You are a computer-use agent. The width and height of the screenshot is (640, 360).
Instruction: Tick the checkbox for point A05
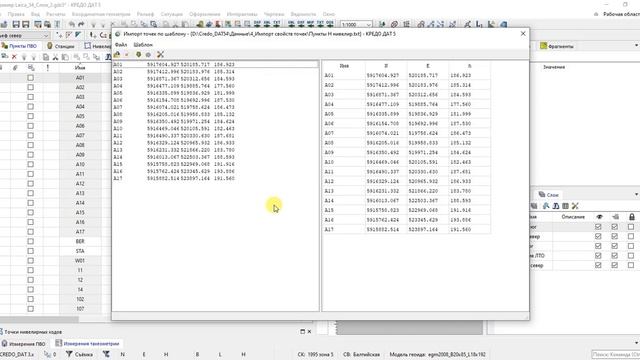pyautogui.click(x=31, y=116)
